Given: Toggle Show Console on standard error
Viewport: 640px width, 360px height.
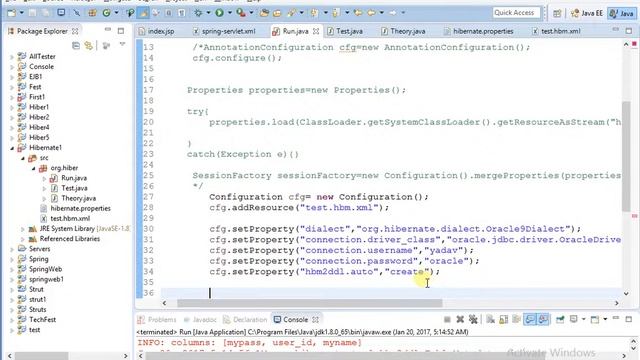Looking at the screenshot, I should pos(543,319).
